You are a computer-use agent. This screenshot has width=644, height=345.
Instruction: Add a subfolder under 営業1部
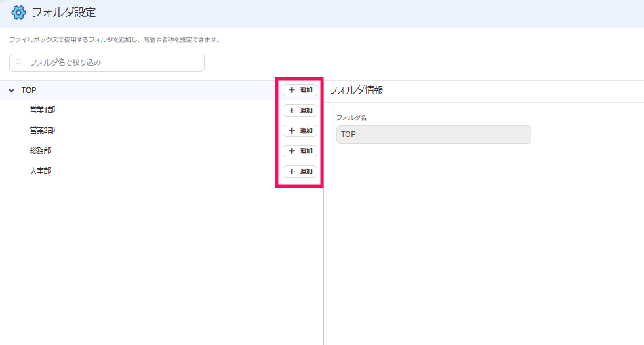(300, 110)
